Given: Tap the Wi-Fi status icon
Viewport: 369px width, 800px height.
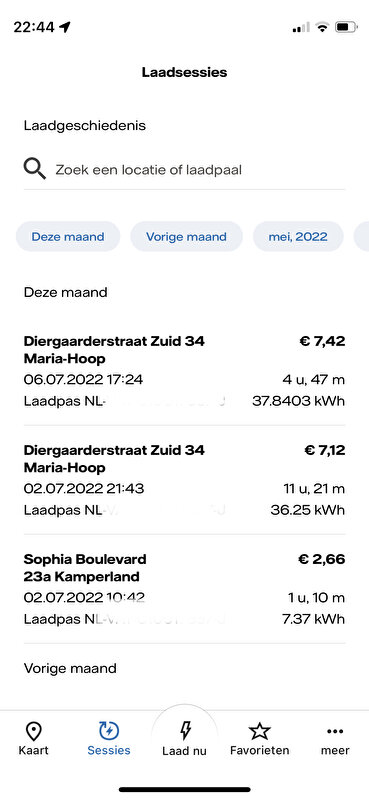Looking at the screenshot, I should [x=322, y=27].
